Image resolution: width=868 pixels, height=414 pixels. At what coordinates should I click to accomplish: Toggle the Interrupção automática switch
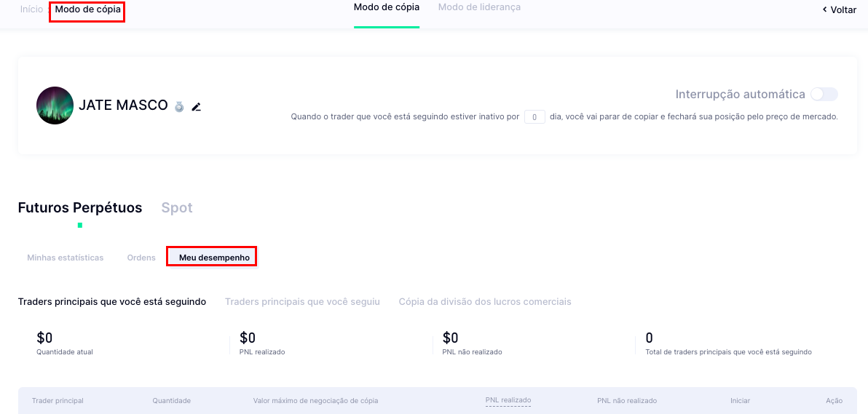[824, 95]
